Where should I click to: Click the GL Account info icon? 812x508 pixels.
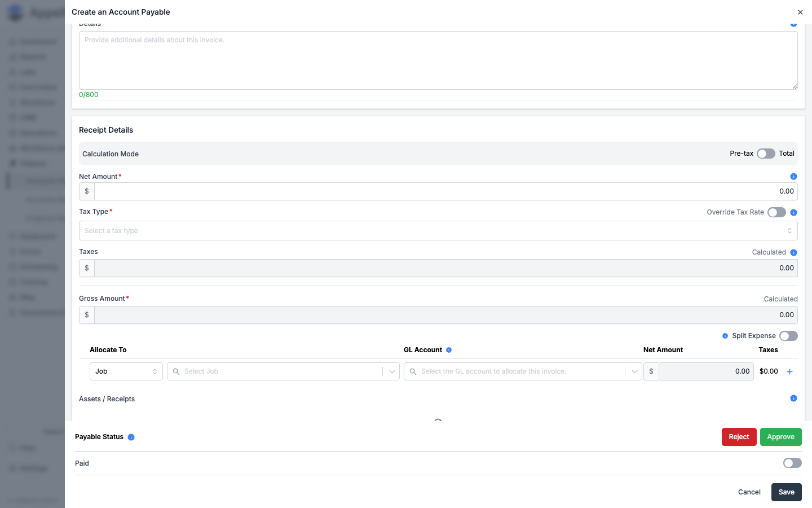tap(449, 350)
